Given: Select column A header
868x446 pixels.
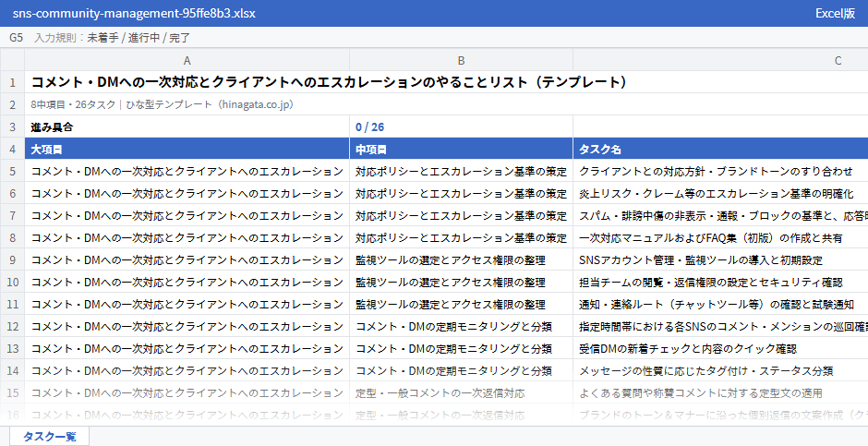Looking at the screenshot, I should coord(187,60).
